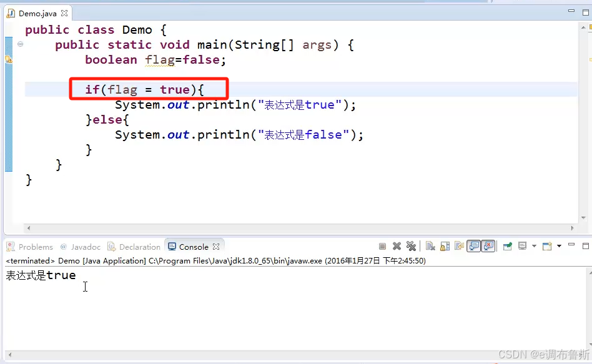The height and width of the screenshot is (364, 592).
Task: Minimize the Console view panel
Action: (571, 245)
